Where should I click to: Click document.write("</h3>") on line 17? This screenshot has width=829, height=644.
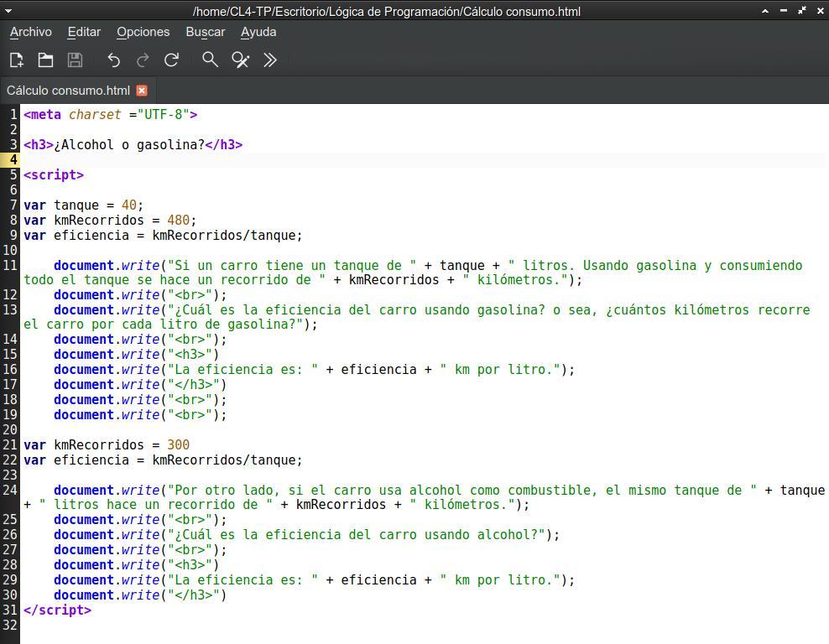[140, 385]
